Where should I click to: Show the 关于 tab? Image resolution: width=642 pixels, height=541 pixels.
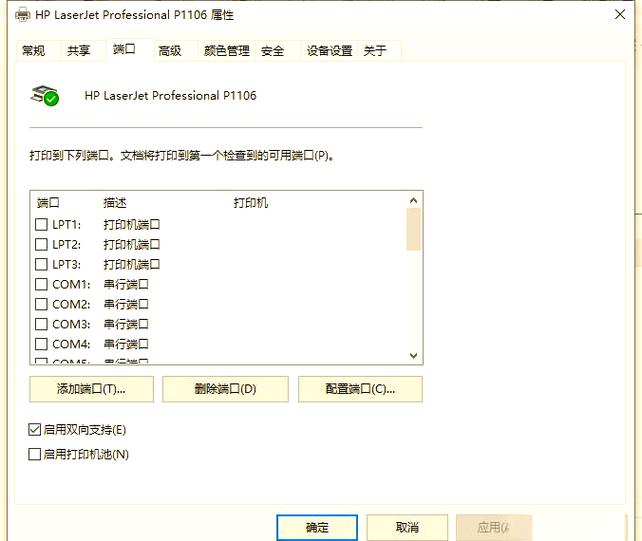(375, 51)
